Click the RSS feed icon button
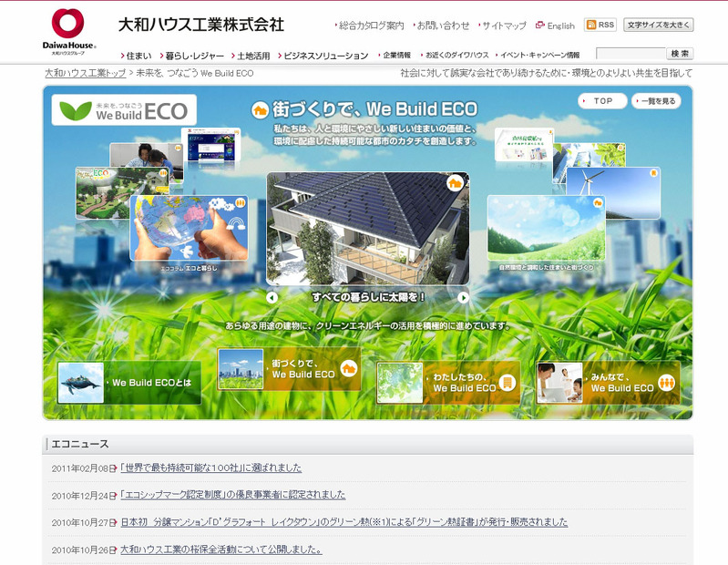This screenshot has width=728, height=565. point(600,26)
